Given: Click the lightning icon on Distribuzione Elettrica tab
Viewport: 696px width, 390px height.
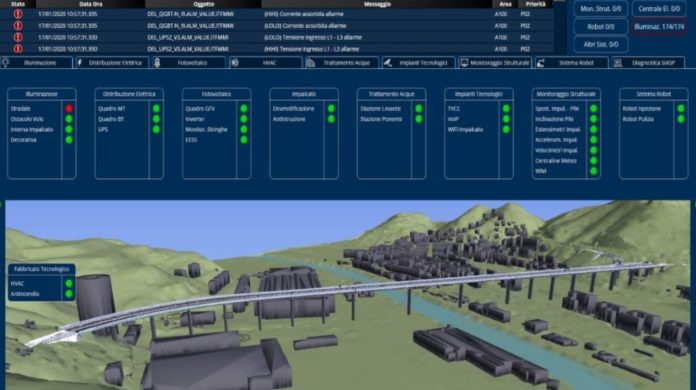Looking at the screenshot, I should click(80, 63).
